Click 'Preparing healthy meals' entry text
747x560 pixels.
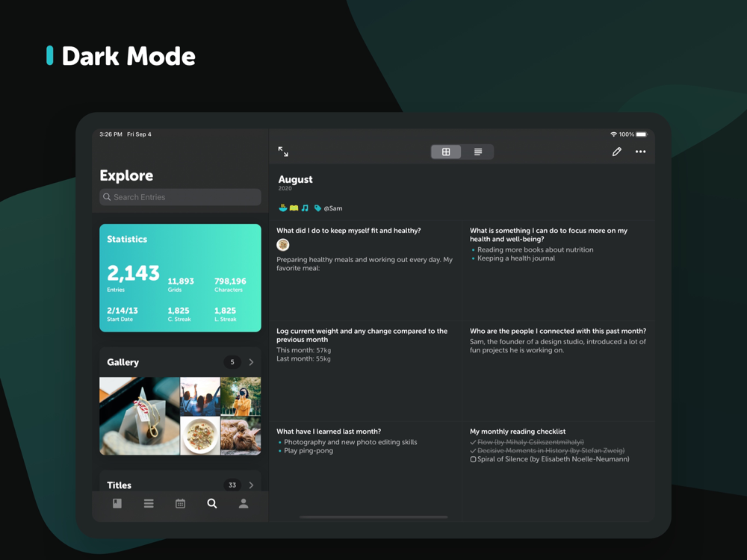click(x=365, y=264)
